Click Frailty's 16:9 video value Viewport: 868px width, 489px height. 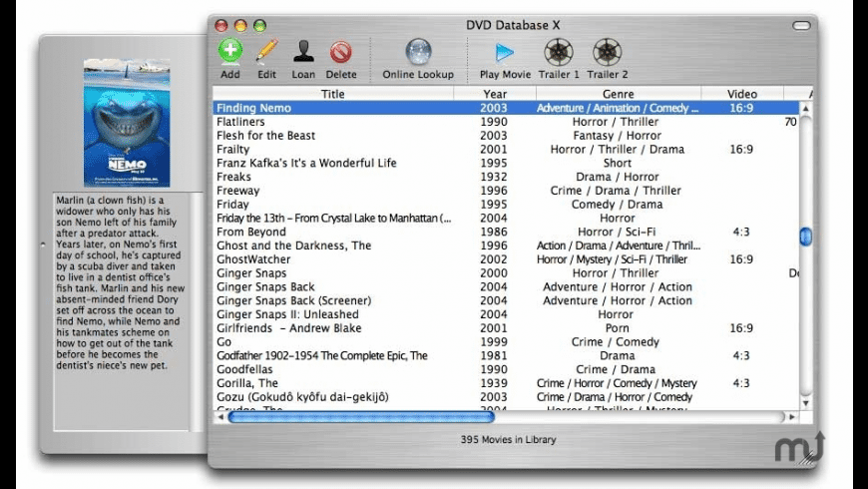pyautogui.click(x=741, y=149)
